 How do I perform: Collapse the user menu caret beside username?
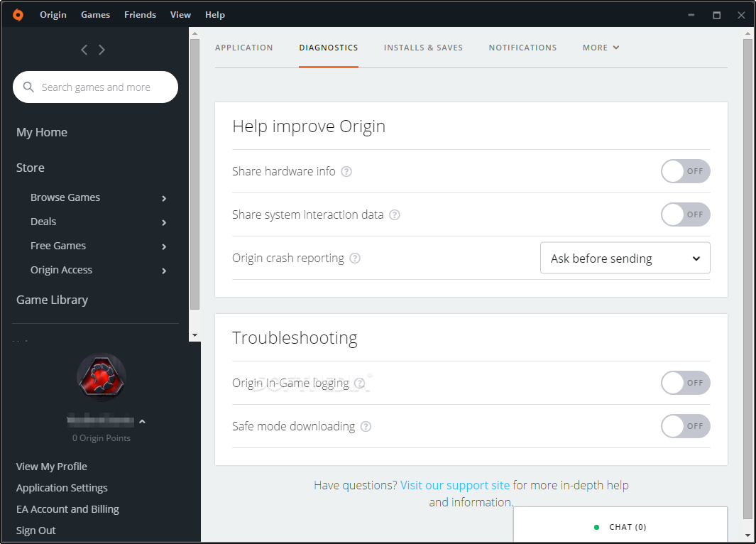[142, 421]
